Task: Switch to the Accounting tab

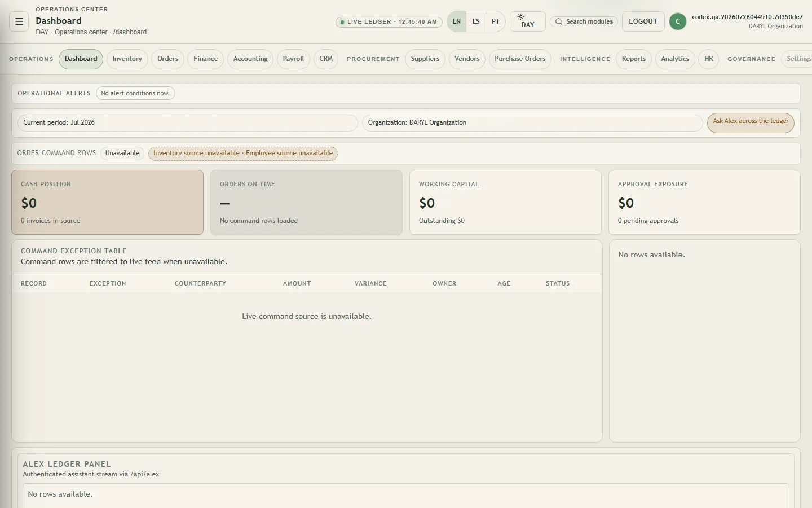Action: pos(250,59)
